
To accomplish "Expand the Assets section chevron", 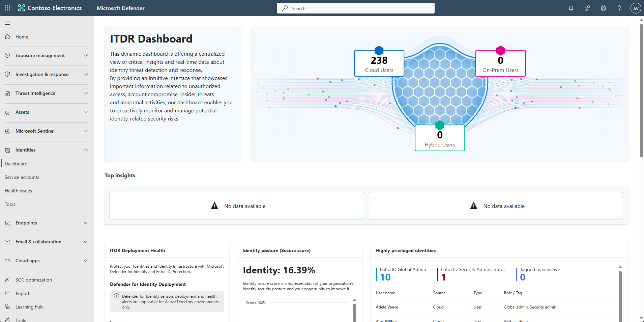I will click(86, 112).
